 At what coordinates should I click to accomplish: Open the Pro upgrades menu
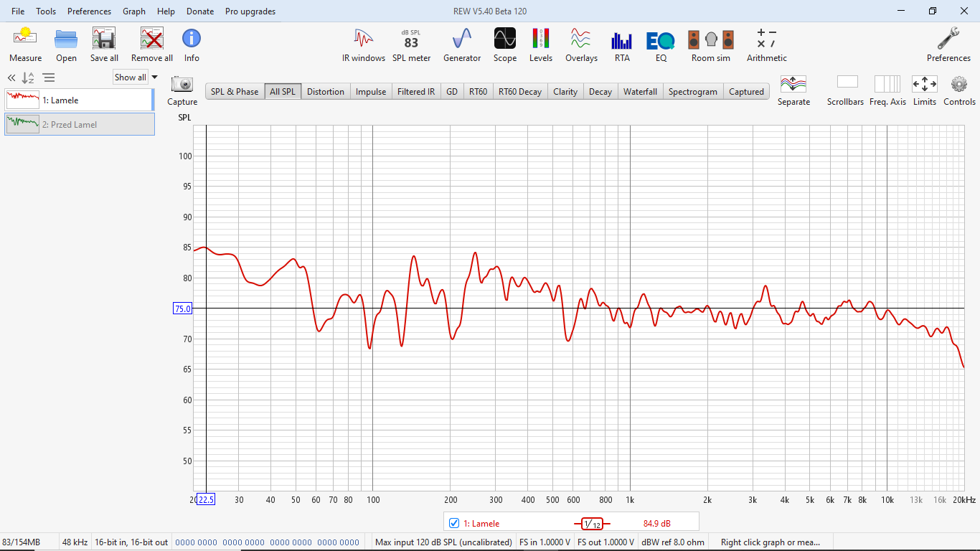(250, 11)
